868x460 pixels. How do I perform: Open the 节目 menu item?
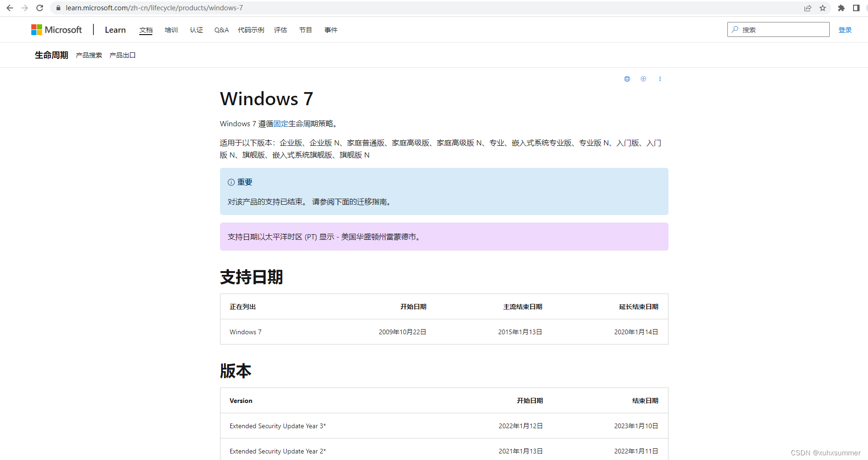tap(306, 30)
